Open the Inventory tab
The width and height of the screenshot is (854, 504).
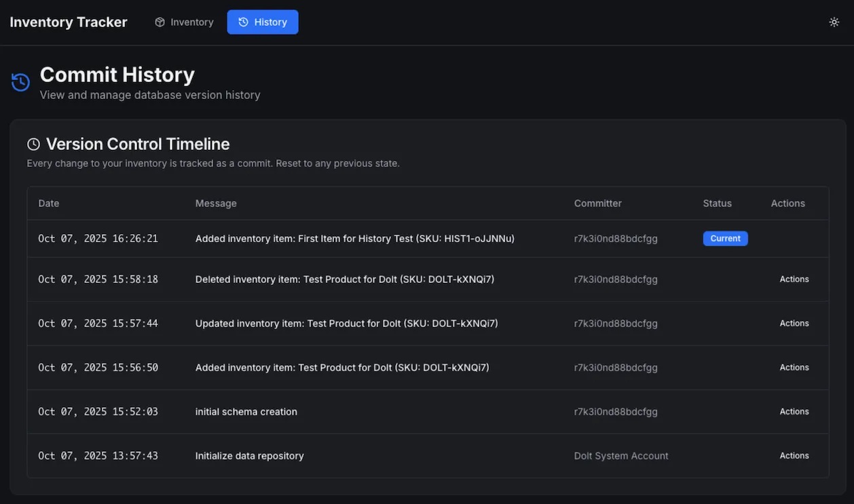pyautogui.click(x=184, y=22)
